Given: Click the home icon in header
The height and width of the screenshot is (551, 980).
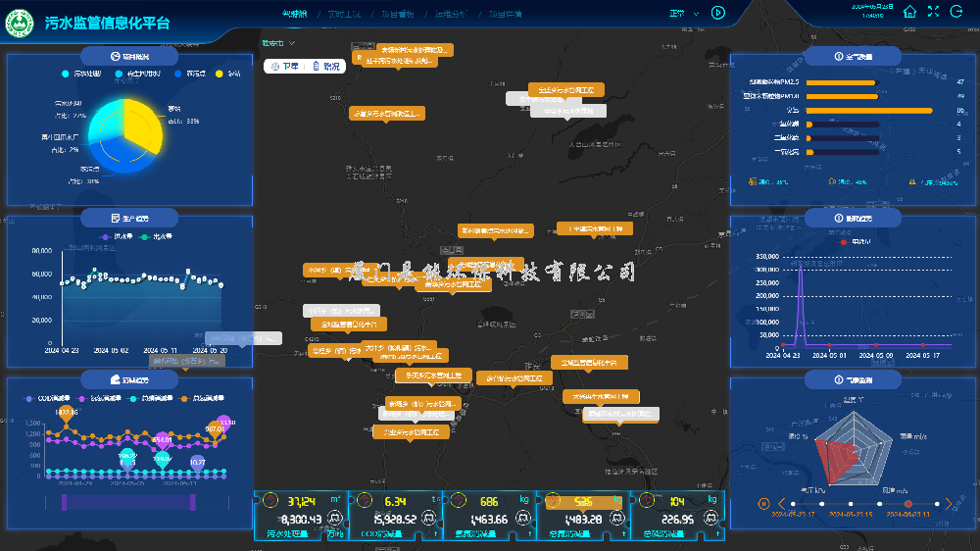Looking at the screenshot, I should click(x=910, y=13).
